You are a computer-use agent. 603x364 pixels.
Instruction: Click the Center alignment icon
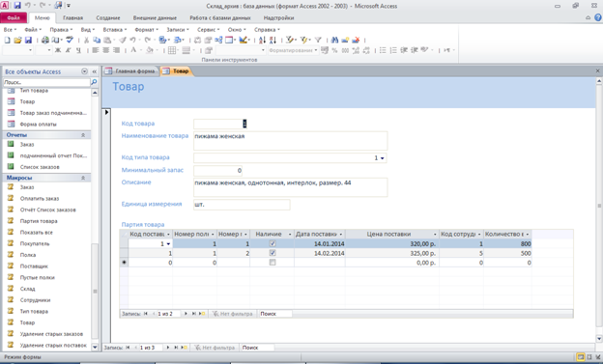coord(106,50)
